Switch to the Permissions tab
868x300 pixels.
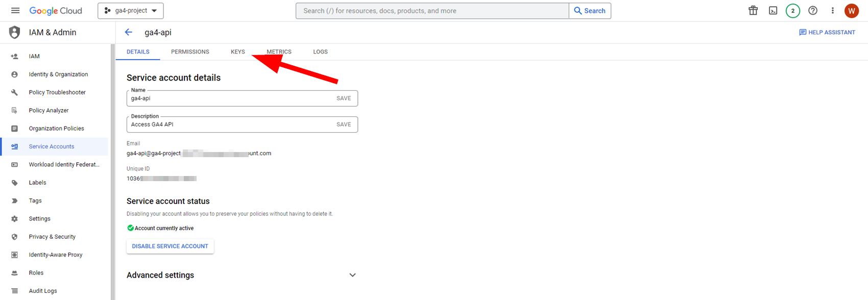(190, 52)
